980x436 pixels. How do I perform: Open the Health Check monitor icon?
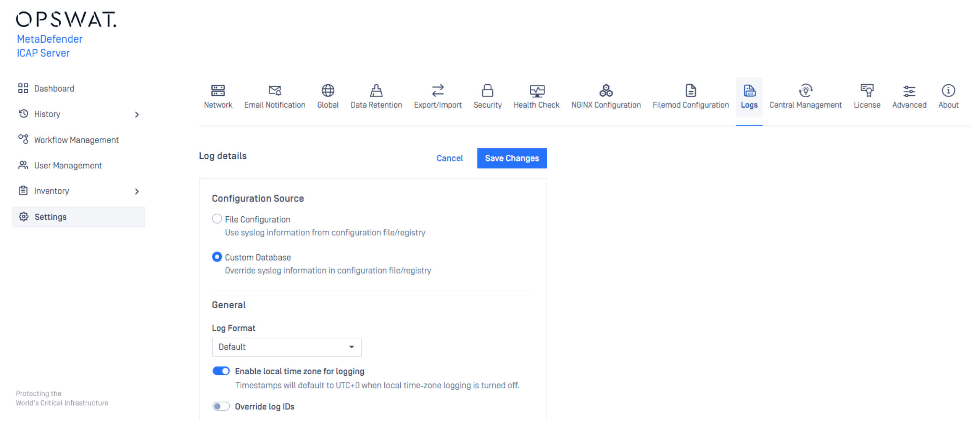(x=537, y=91)
